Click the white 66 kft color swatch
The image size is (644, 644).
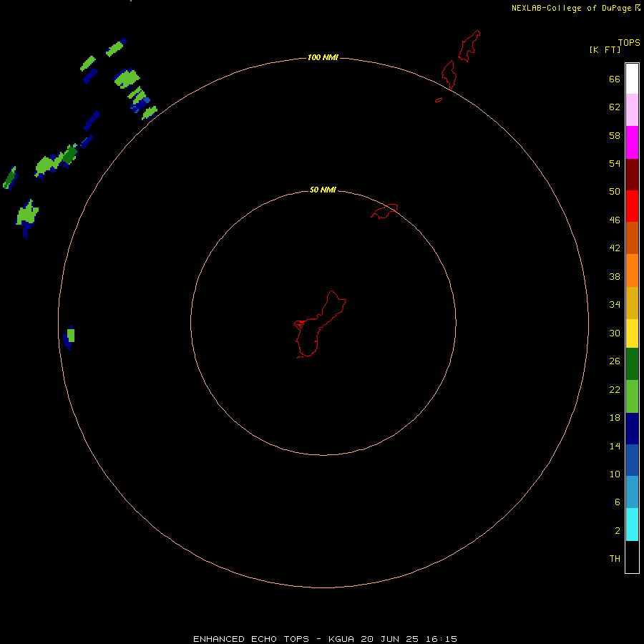tap(632, 79)
